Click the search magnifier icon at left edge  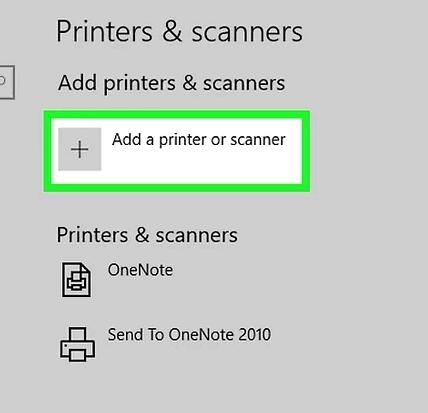2,81
